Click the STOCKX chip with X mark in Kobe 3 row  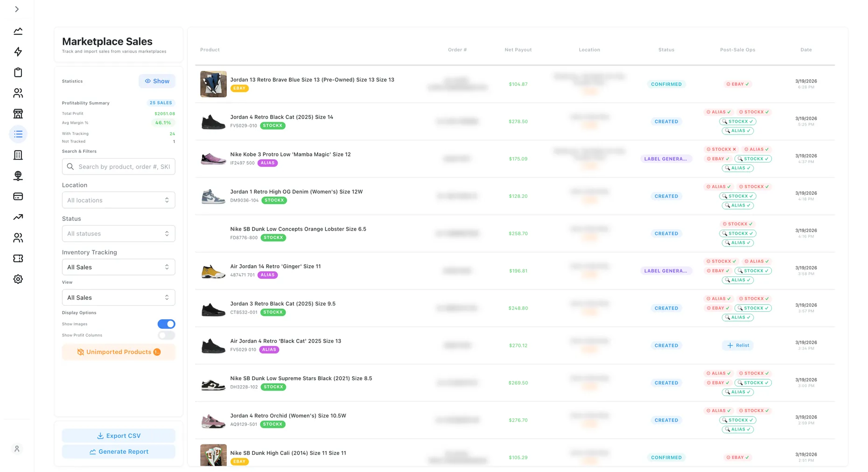[721, 149]
